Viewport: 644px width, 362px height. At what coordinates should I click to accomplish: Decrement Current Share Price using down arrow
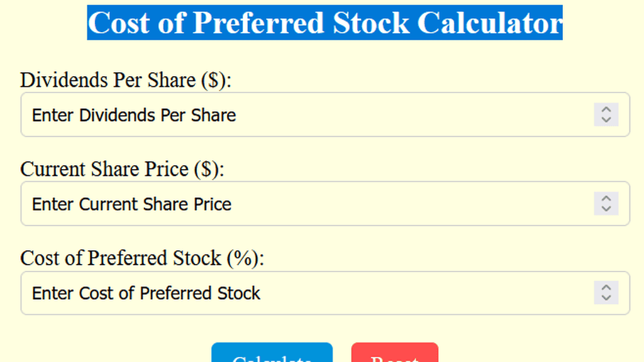[x=606, y=209]
